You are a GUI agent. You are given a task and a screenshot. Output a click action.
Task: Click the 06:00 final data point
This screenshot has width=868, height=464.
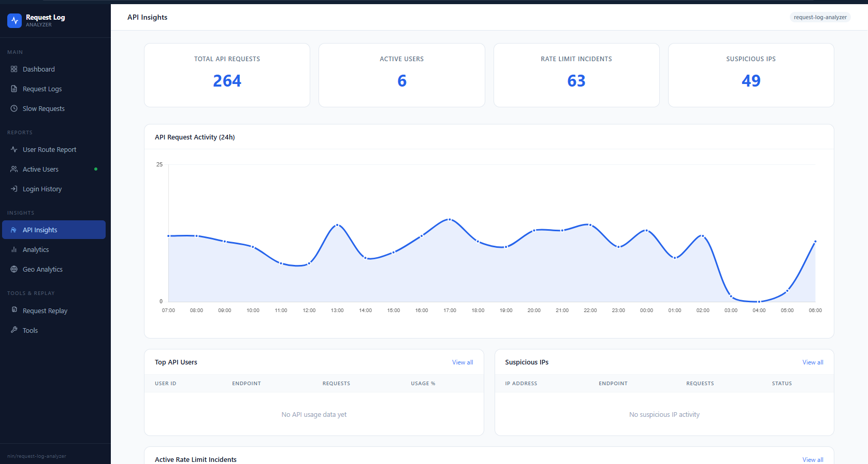tap(815, 242)
